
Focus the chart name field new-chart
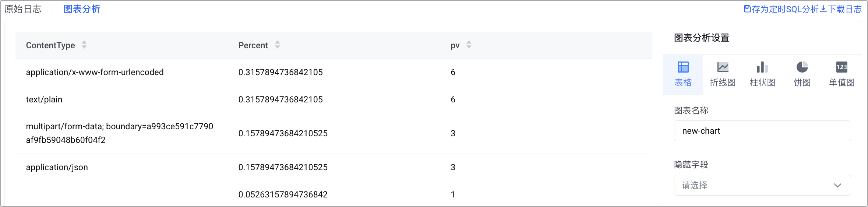point(762,131)
